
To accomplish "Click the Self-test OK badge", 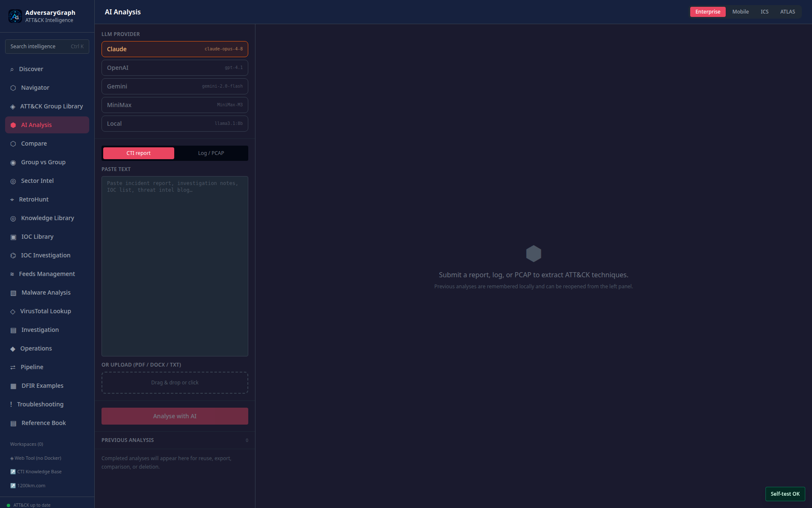I will tap(785, 494).
